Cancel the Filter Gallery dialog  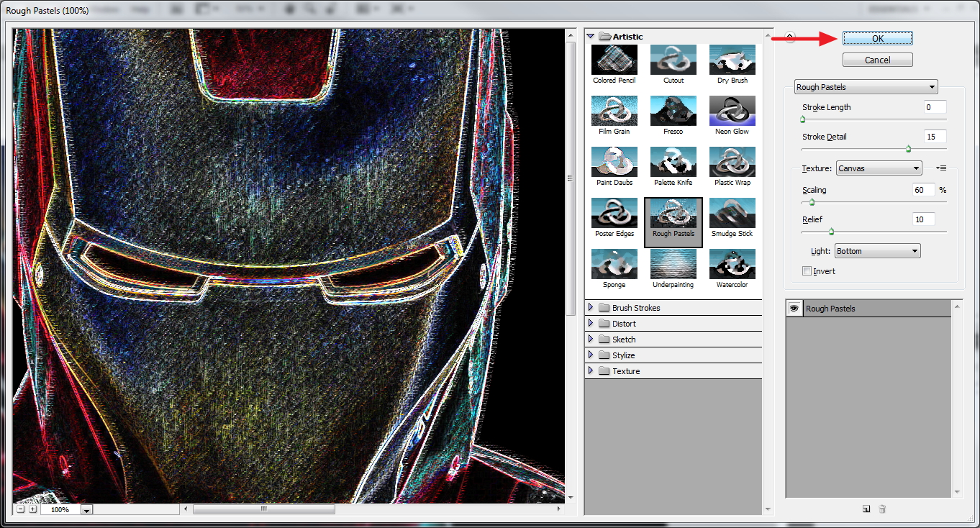click(878, 60)
